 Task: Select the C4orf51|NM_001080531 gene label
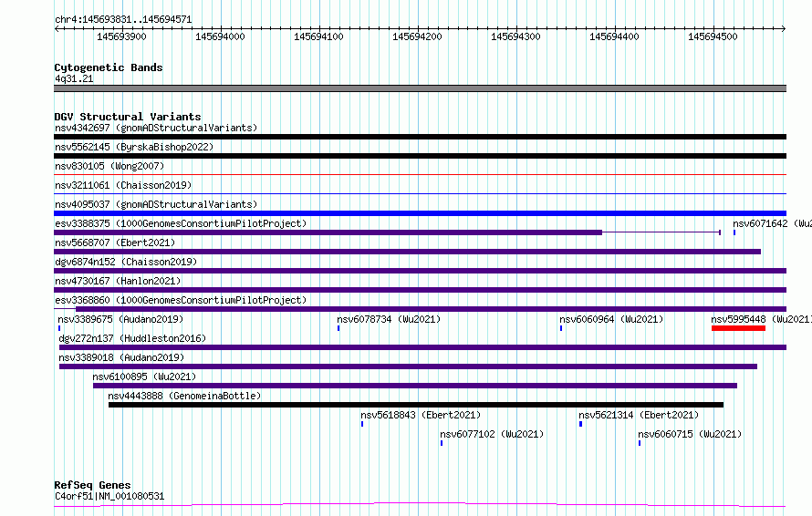click(x=109, y=496)
